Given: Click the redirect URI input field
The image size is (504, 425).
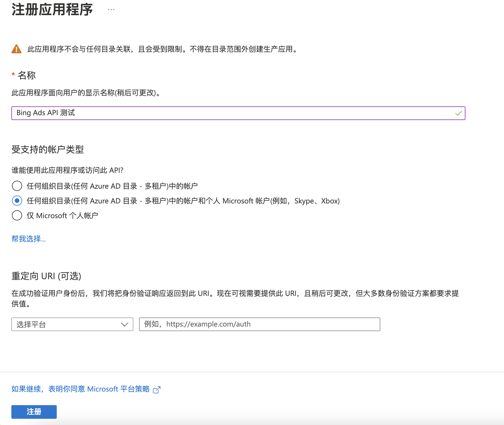Looking at the screenshot, I should click(259, 324).
